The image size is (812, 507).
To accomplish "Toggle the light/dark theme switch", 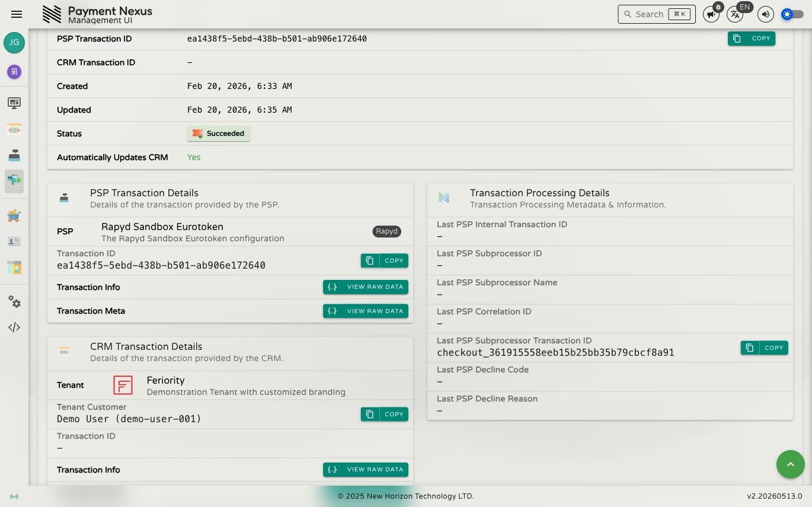I will 792,14.
